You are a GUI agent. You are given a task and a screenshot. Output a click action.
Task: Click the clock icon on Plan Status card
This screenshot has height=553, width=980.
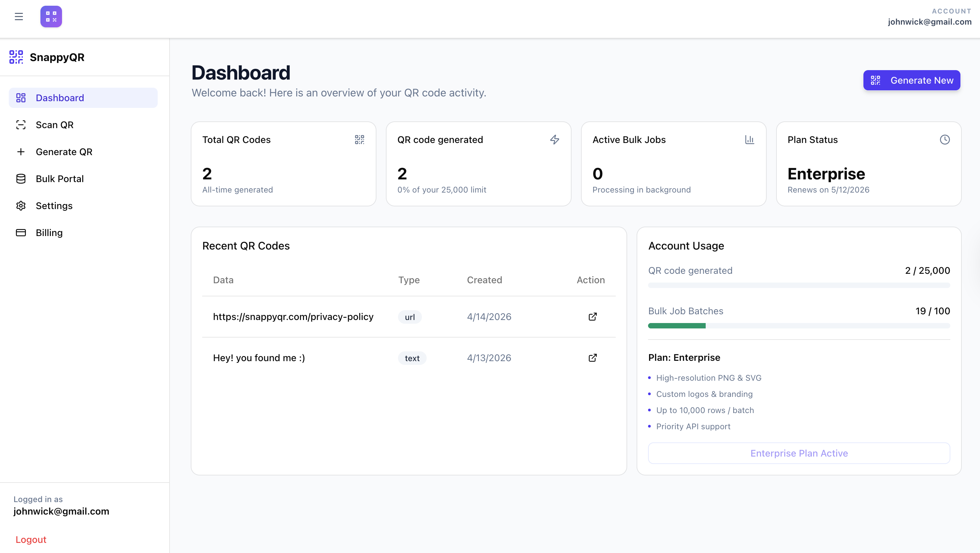(x=945, y=140)
